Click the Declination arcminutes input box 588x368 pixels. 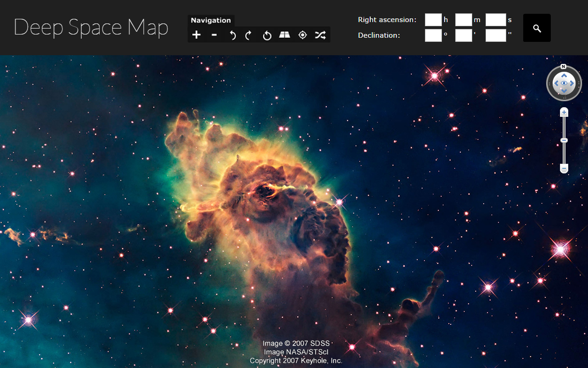[464, 35]
